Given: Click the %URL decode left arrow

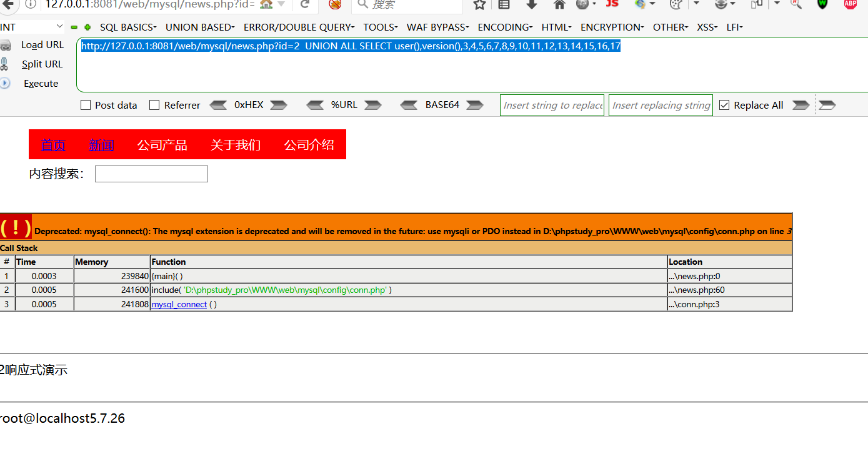Looking at the screenshot, I should [x=315, y=105].
